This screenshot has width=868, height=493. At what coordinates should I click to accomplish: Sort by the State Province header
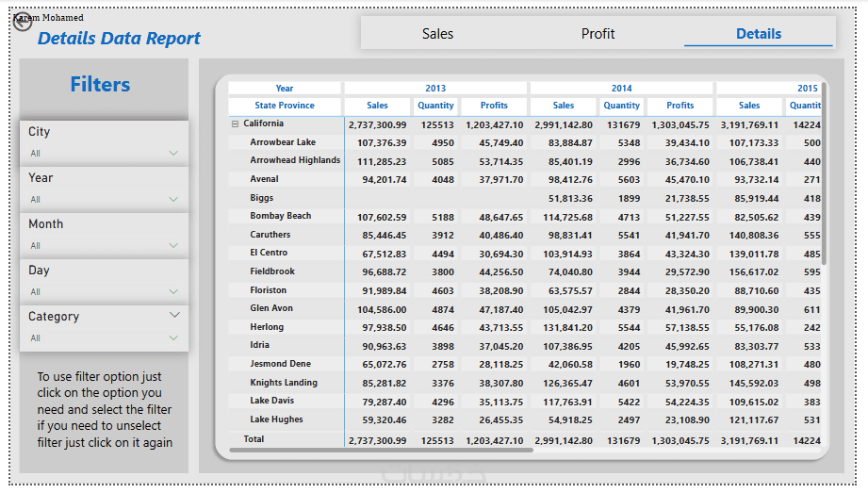285,106
